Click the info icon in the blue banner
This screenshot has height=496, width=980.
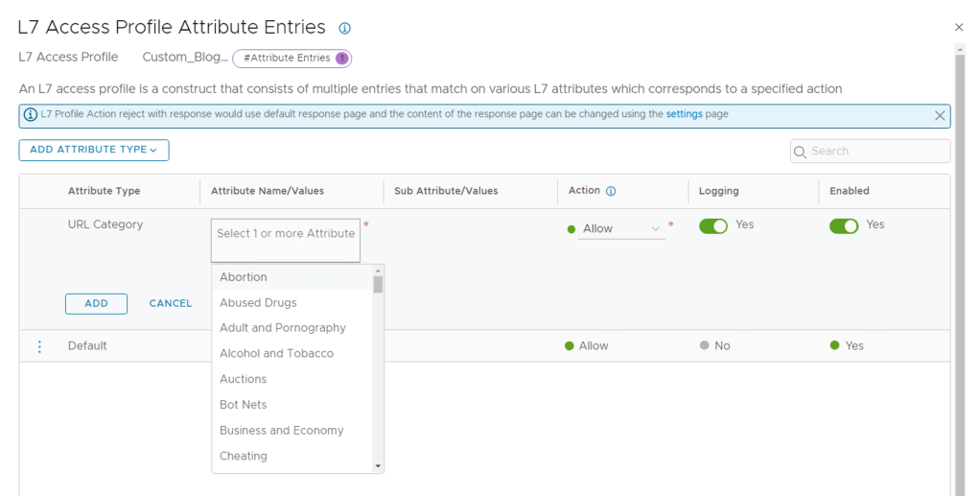tap(31, 115)
